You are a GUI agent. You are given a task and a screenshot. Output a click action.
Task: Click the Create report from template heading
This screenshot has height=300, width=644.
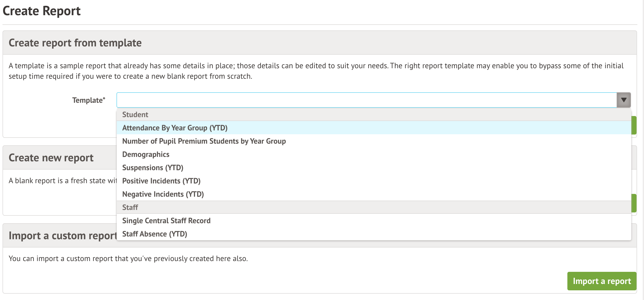[x=75, y=43]
